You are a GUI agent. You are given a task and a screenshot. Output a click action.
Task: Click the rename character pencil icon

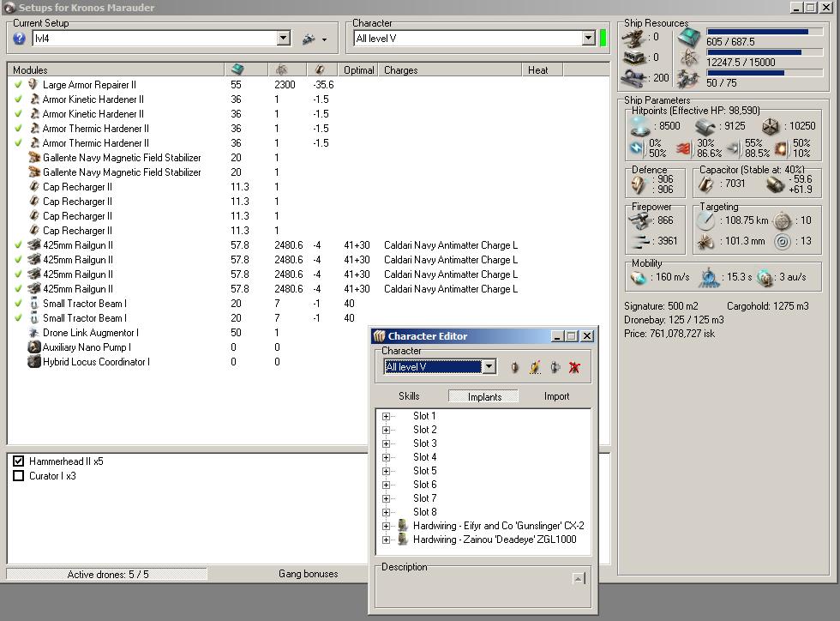coord(534,367)
